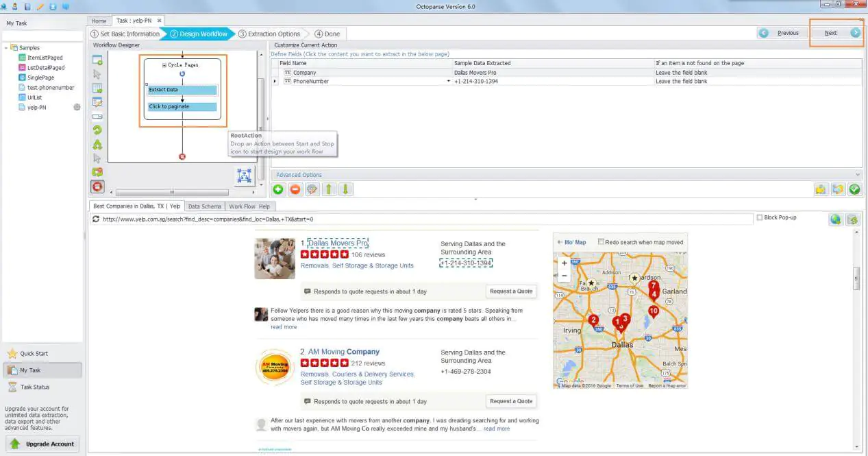This screenshot has height=456, width=868.
Task: Confirm the action with the green checkmark icon
Action: pyautogui.click(x=854, y=189)
